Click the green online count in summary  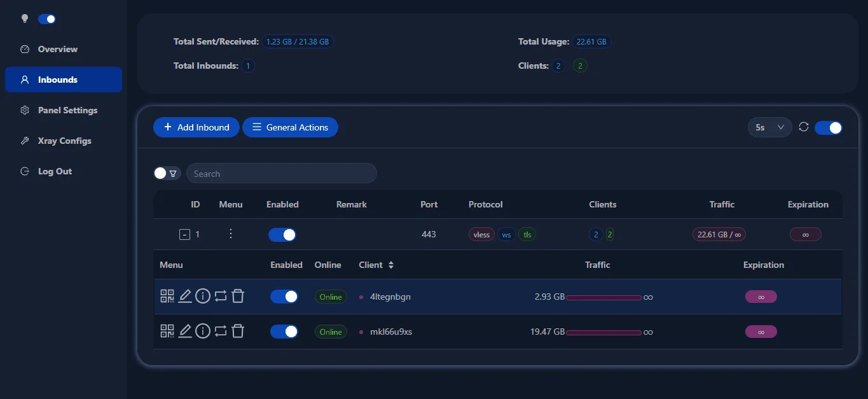(580, 66)
